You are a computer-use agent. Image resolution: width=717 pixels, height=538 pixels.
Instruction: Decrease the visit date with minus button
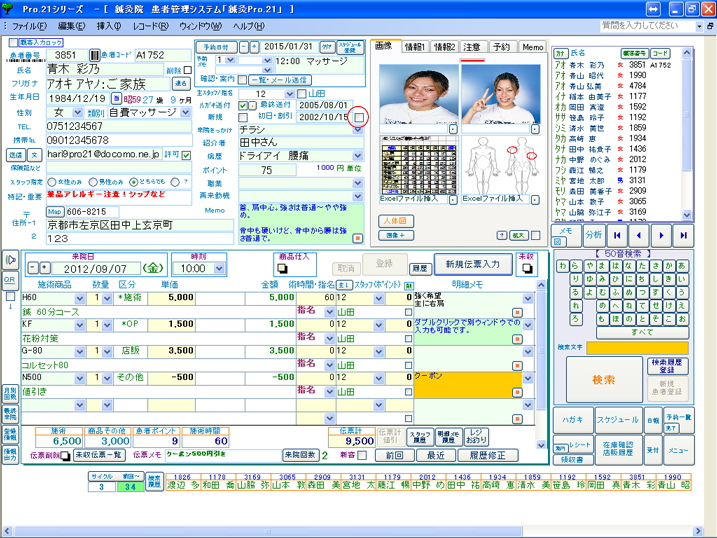coord(33,267)
